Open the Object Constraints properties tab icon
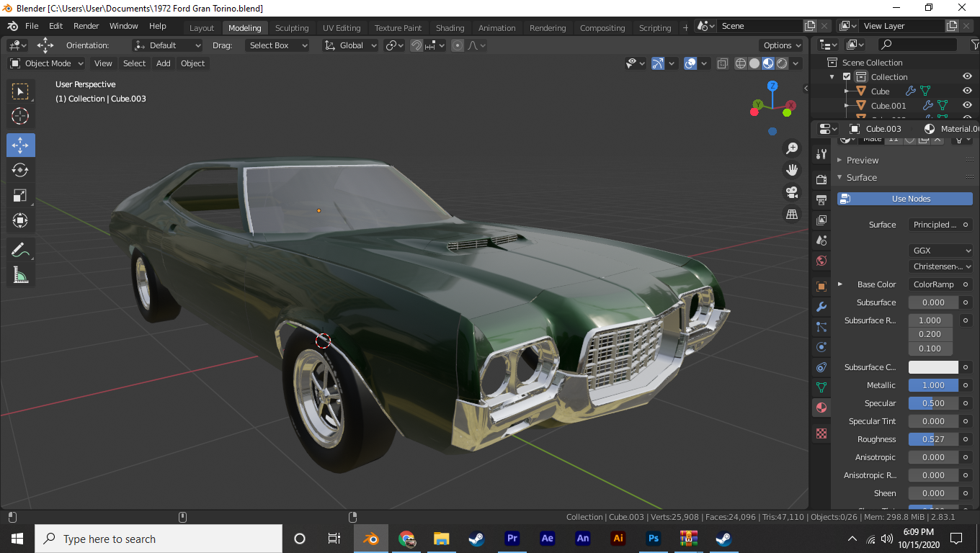980x553 pixels. [821, 367]
